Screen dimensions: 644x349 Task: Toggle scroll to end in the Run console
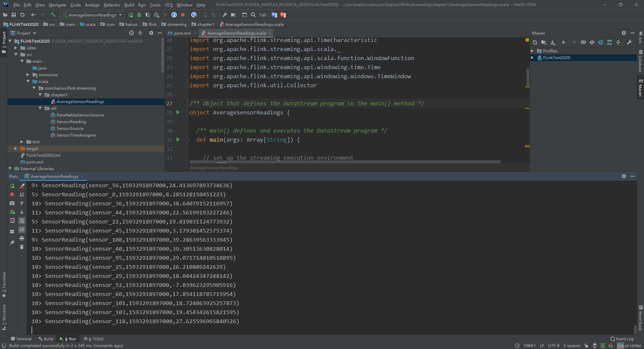(22, 230)
